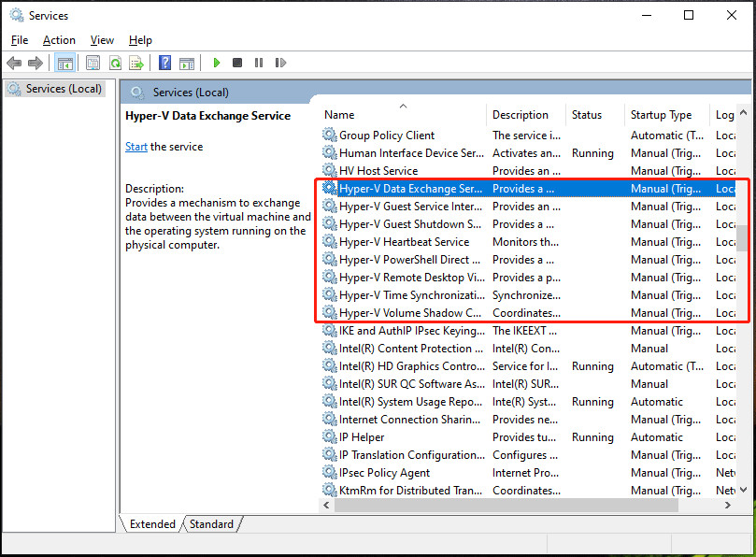The height and width of the screenshot is (557, 756).
Task: Click gear icon of HV Host Service
Action: (330, 170)
